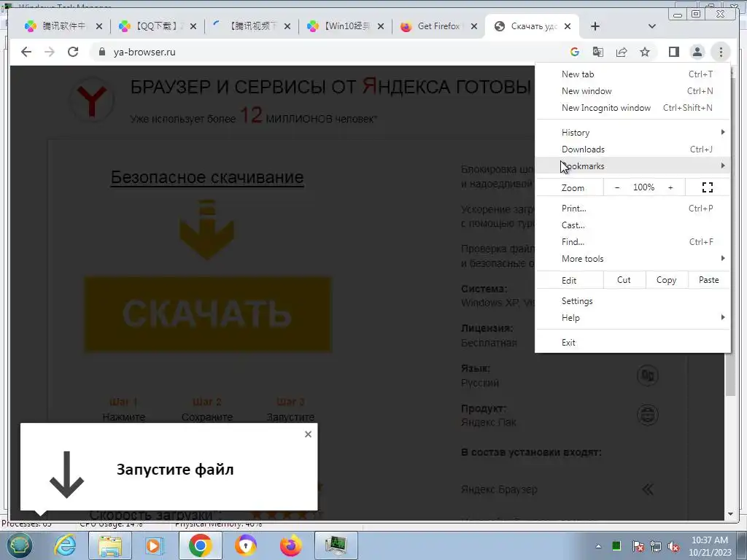Image resolution: width=747 pixels, height=560 pixels.
Task: Expand the Help submenu
Action: pos(632,318)
